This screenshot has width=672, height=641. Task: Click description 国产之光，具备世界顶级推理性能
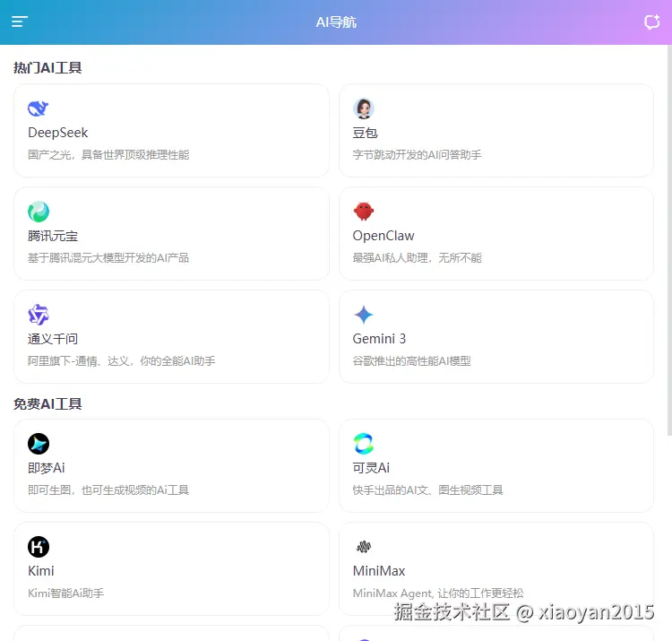click(x=108, y=155)
